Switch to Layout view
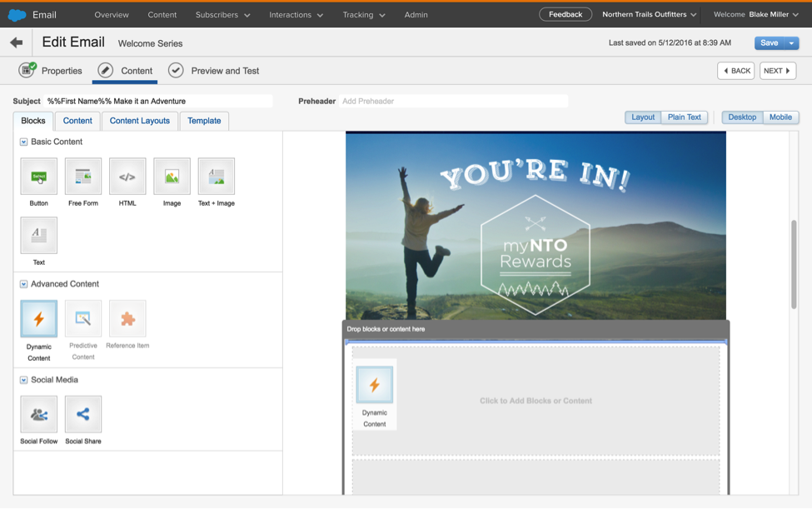This screenshot has height=509, width=812. coord(643,117)
